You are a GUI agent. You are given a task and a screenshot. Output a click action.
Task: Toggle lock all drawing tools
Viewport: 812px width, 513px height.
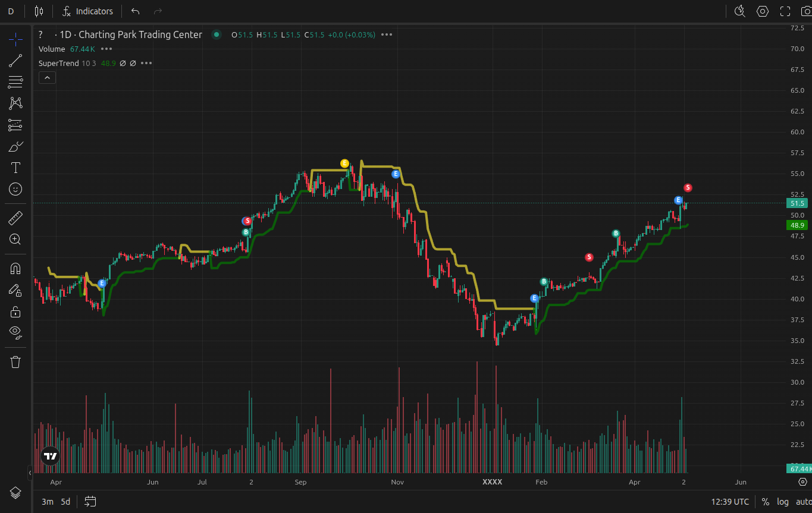pos(15,311)
